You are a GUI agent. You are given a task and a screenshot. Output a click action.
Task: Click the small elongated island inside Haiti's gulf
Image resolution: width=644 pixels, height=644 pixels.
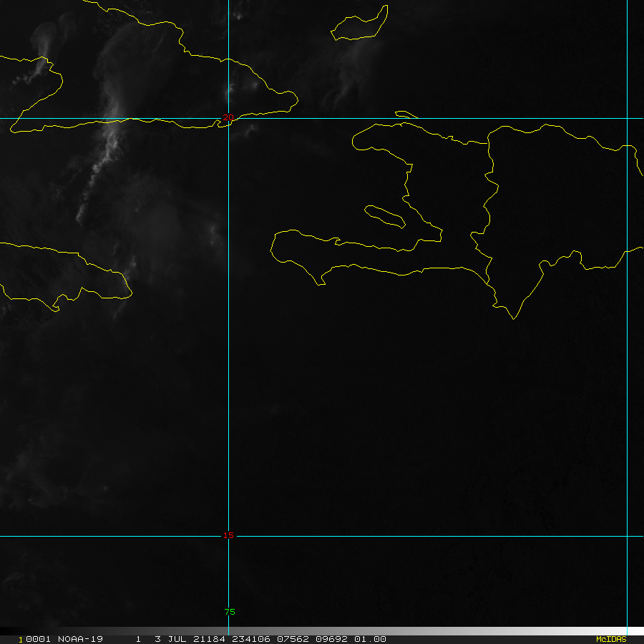coord(386,217)
